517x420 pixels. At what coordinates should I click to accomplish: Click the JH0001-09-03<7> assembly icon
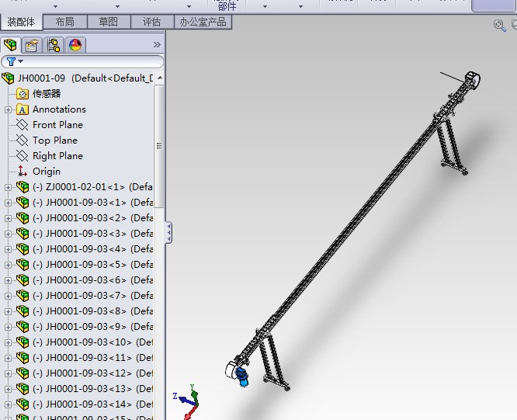coord(23,295)
